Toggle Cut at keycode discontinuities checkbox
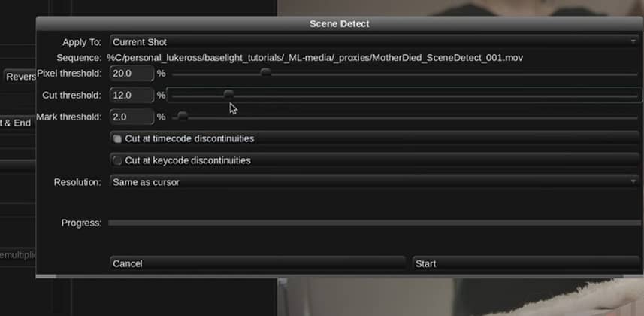 [x=118, y=160]
